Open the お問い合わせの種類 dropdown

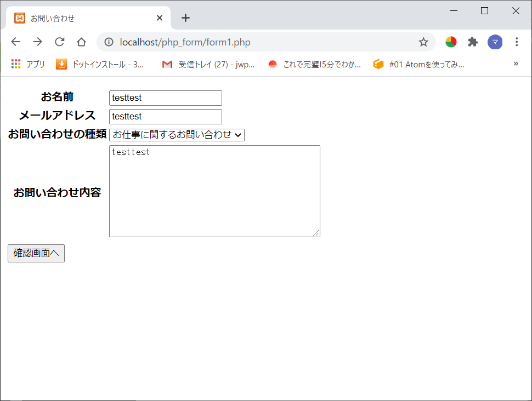[177, 135]
